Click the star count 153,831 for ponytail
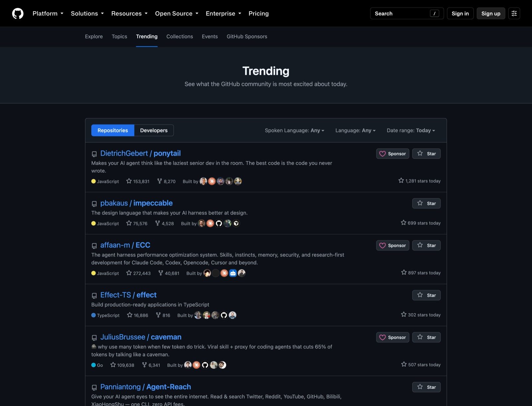Image resolution: width=532 pixels, height=406 pixels. point(138,181)
